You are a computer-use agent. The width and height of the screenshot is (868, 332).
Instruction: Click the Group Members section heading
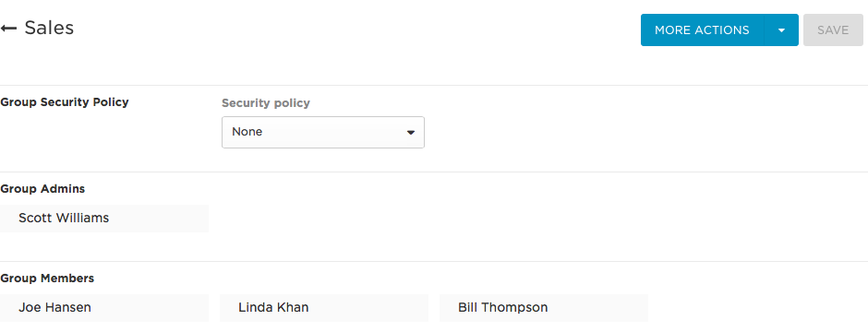tap(47, 279)
